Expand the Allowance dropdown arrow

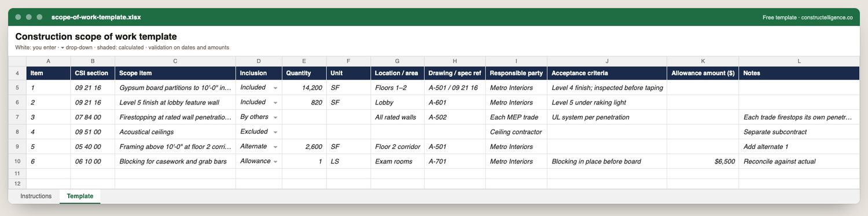pyautogui.click(x=275, y=162)
